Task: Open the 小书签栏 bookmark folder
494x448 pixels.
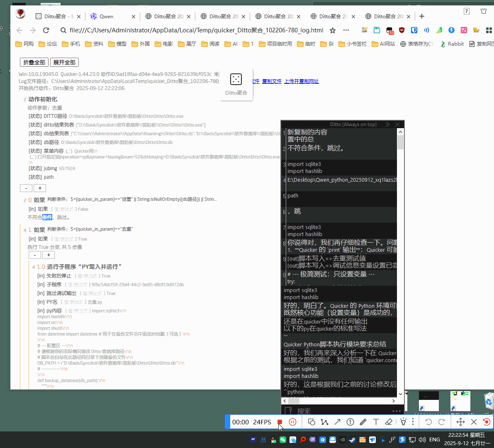Action: [x=353, y=44]
